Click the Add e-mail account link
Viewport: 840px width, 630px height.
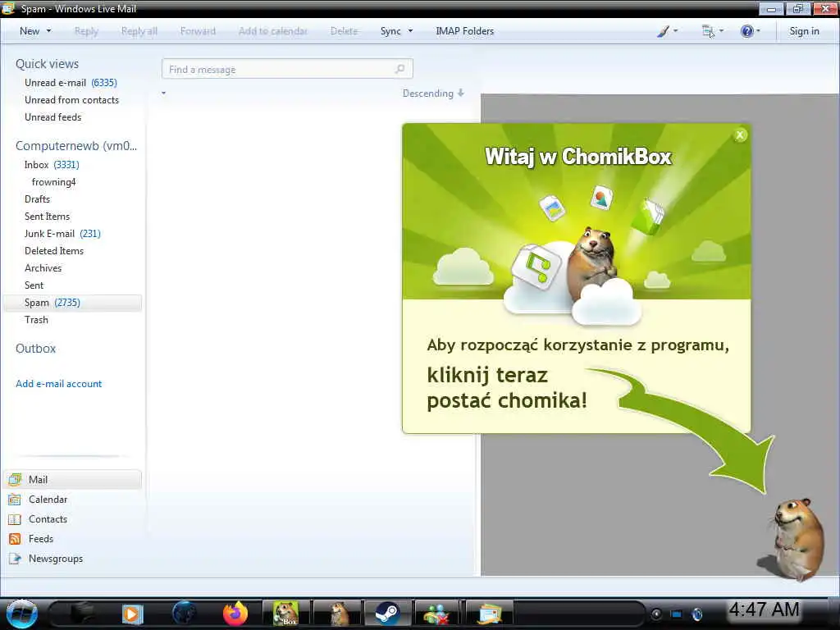[58, 384]
